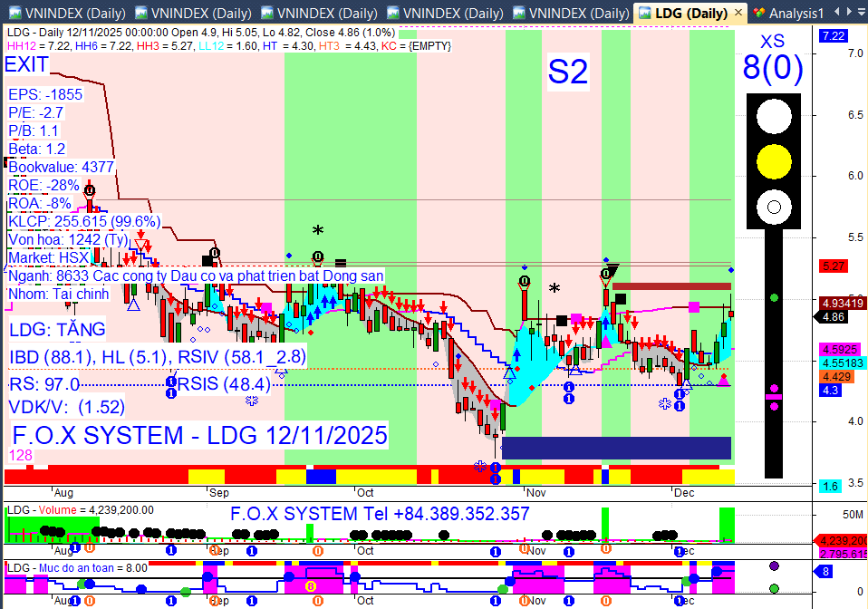Click the ringed white bottom traffic light

[x=774, y=207]
